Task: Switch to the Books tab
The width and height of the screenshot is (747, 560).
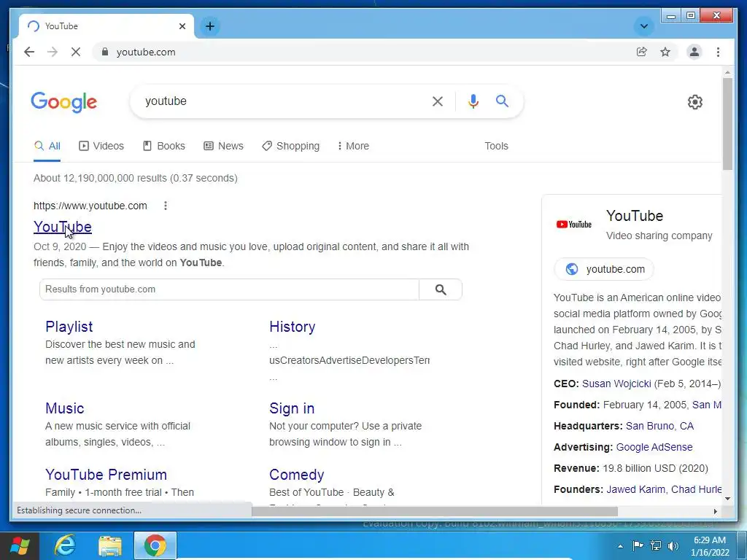Action: point(164,146)
